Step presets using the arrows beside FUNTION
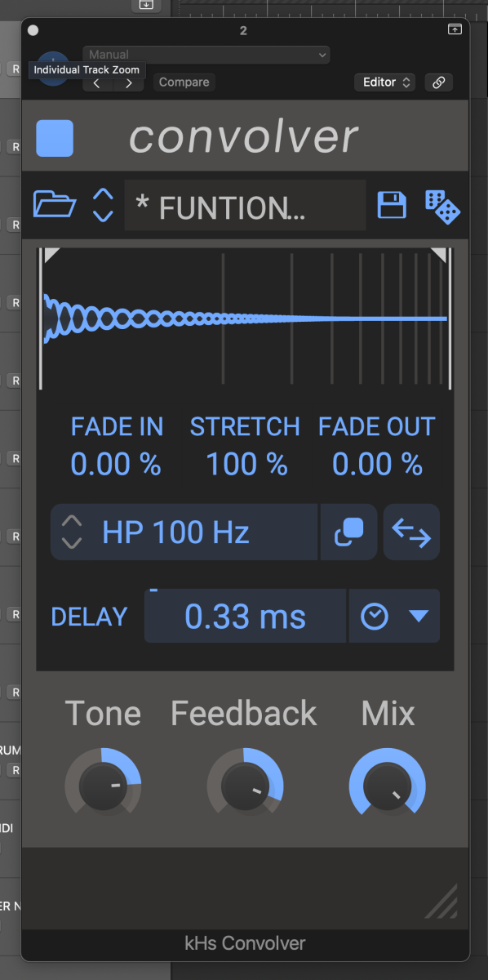Screen dimensions: 488x980 coord(103,205)
